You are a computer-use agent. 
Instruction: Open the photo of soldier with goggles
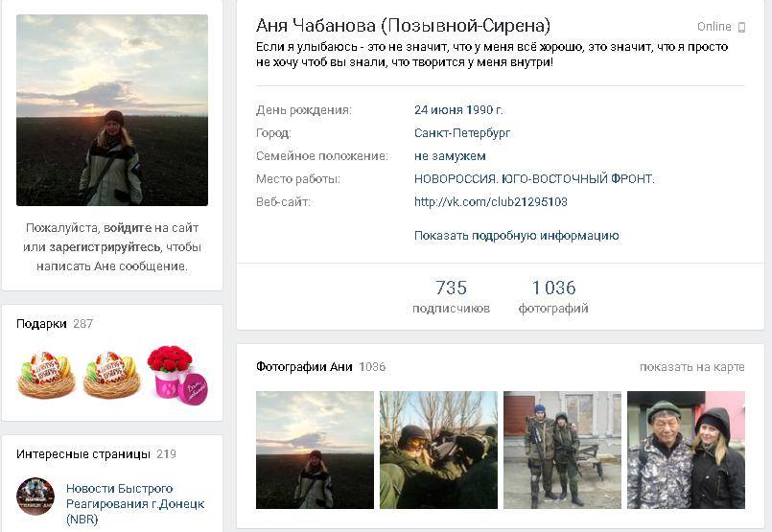coord(438,450)
